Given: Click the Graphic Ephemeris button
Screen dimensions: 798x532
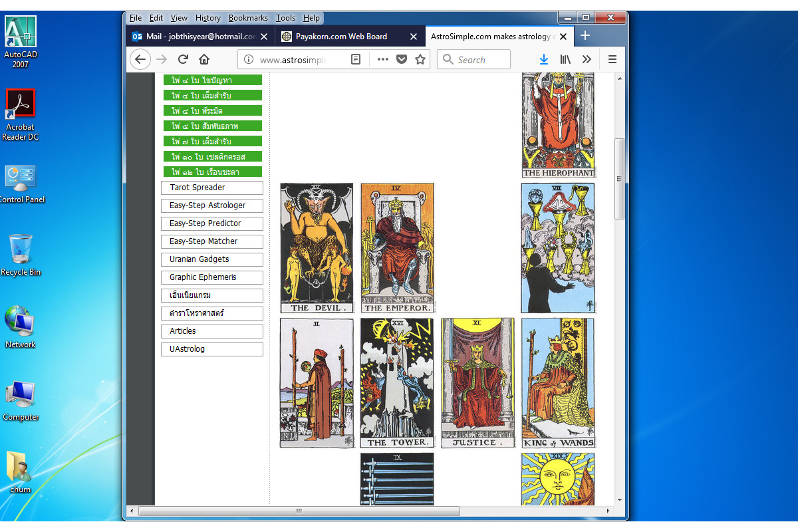Looking at the screenshot, I should click(x=211, y=277).
